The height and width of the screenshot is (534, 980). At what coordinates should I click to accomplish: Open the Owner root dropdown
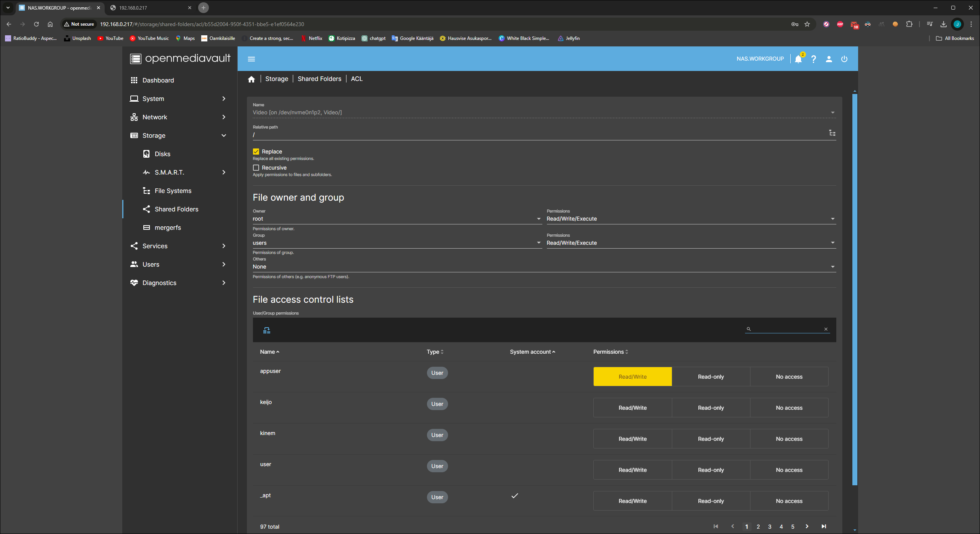[397, 219]
